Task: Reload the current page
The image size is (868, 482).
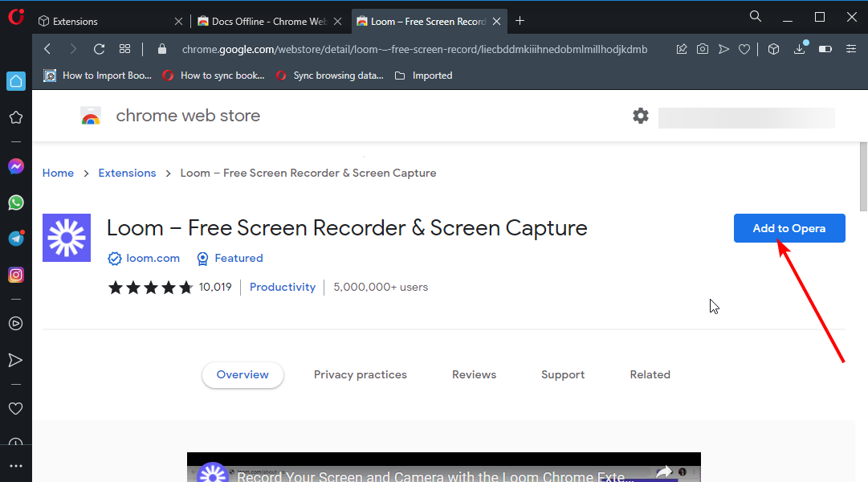Action: tap(99, 49)
